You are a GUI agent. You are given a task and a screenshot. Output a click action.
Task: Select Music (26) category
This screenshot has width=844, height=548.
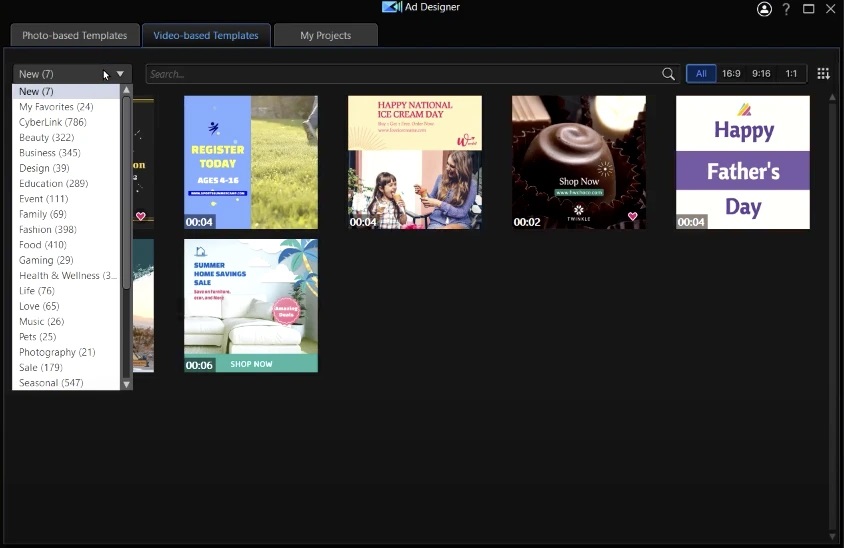66,321
